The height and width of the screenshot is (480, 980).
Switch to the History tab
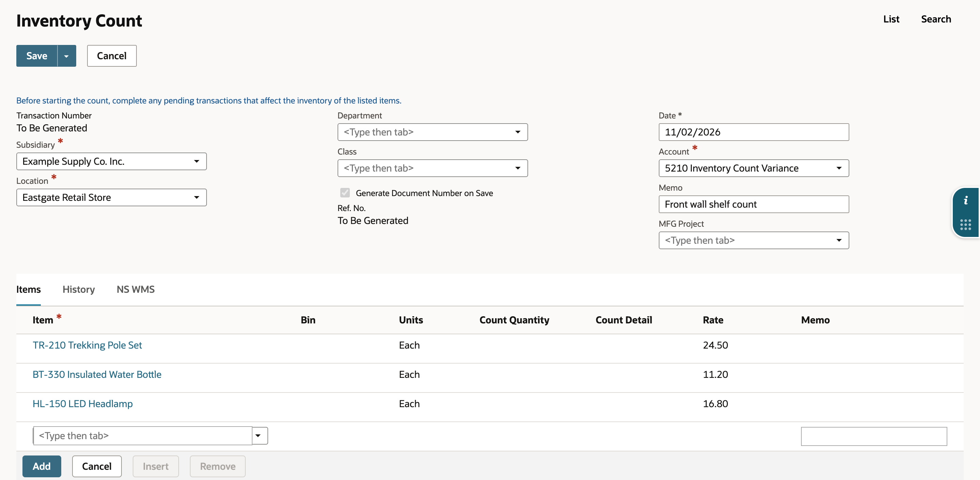(79, 289)
